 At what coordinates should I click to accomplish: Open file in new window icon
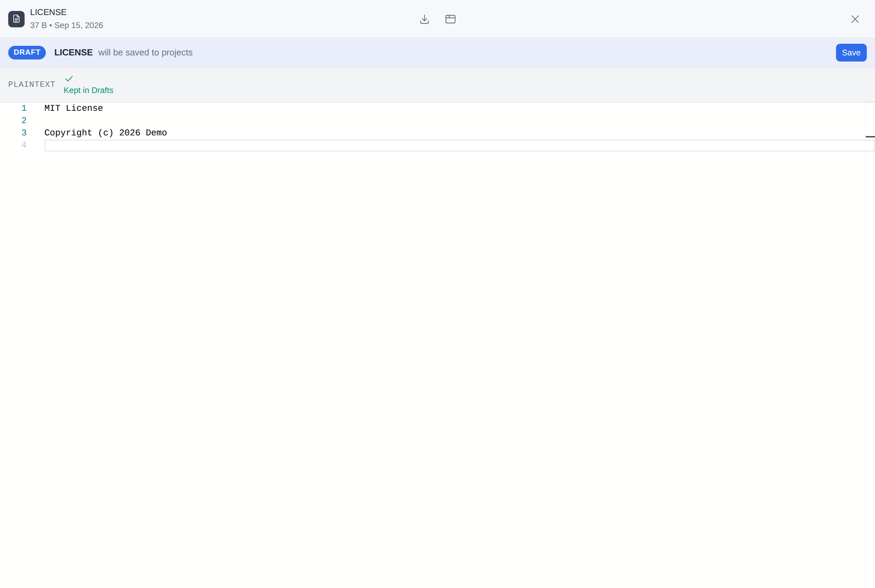(x=450, y=19)
